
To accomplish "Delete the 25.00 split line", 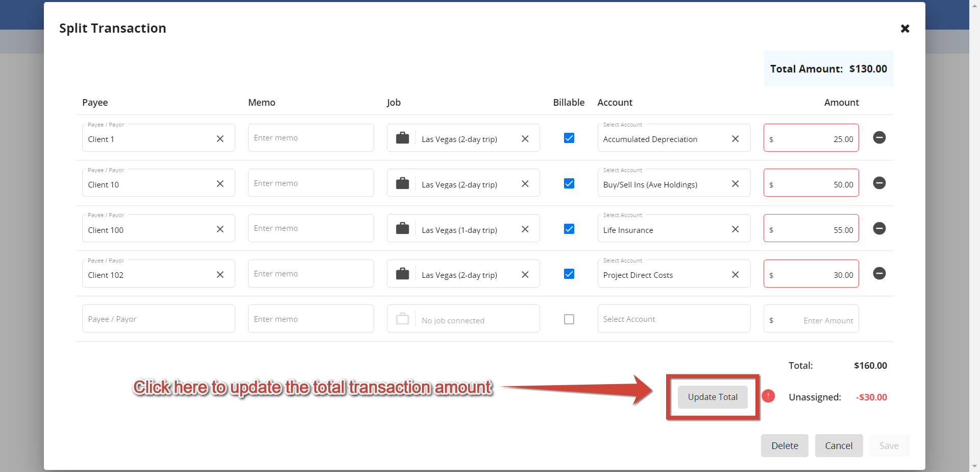I will (x=879, y=137).
